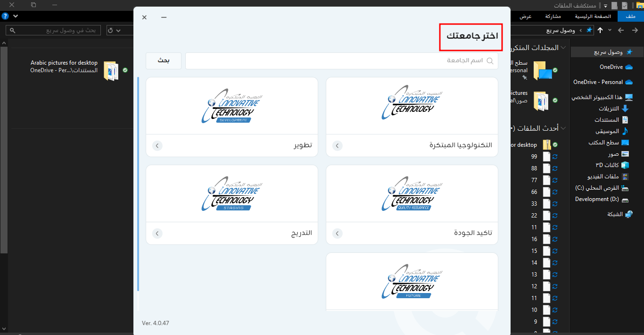
Task: Select the desktop folder icon under frequent folders
Action: (x=542, y=70)
